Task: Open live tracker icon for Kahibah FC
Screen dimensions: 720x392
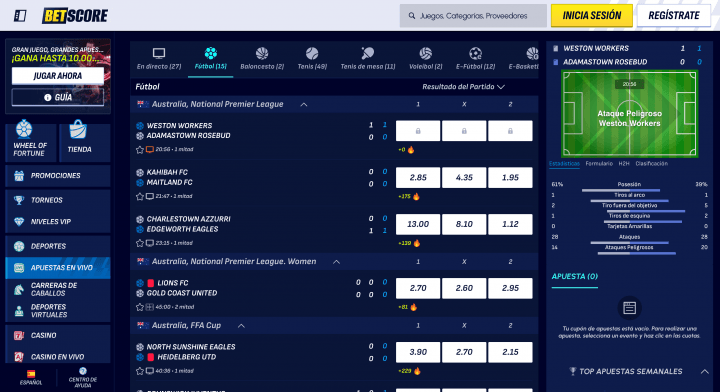Action: 150,196
